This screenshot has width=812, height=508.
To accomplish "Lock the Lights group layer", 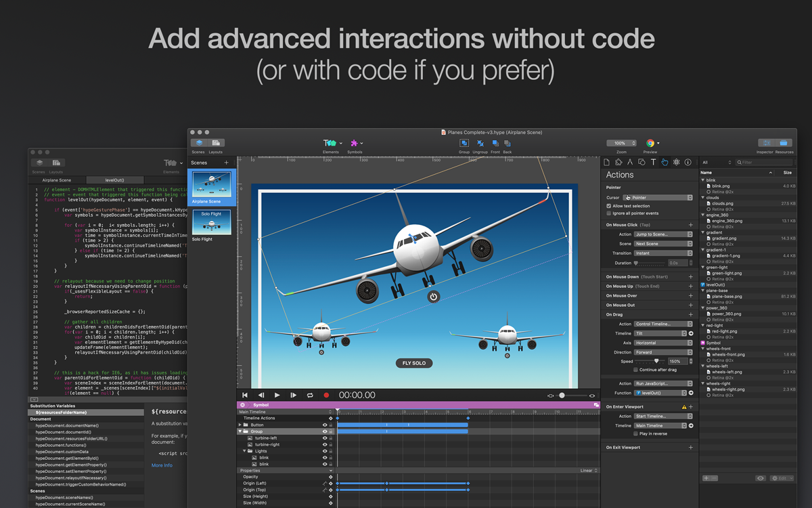I will click(x=331, y=451).
